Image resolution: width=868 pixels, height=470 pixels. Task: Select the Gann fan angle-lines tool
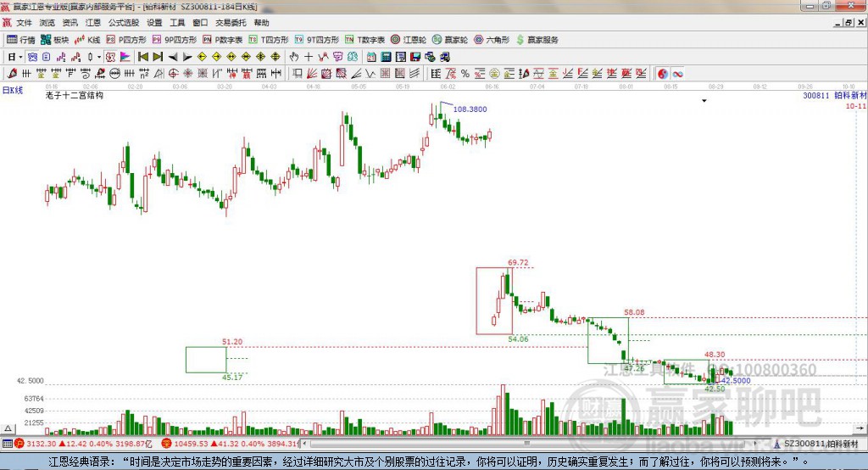coord(312,73)
